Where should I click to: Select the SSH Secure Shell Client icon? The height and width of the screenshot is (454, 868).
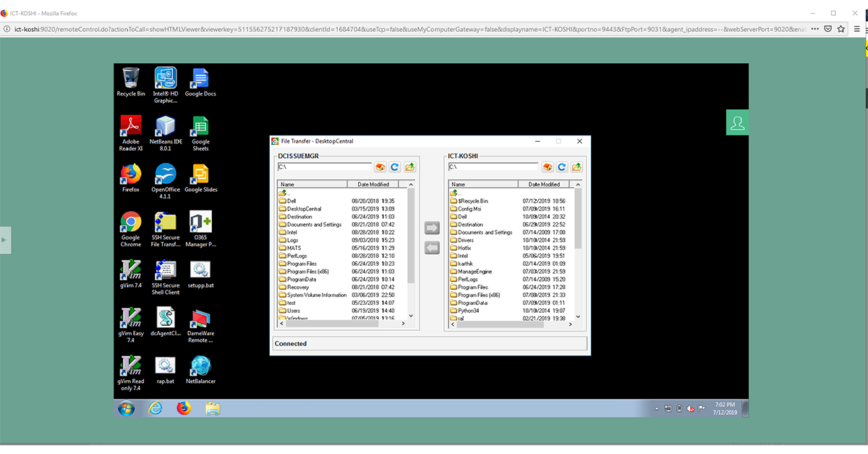(166, 277)
